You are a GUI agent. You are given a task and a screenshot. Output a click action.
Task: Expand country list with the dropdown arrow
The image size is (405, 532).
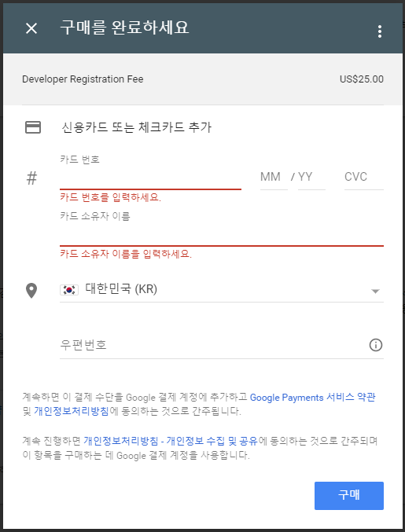[x=375, y=291]
